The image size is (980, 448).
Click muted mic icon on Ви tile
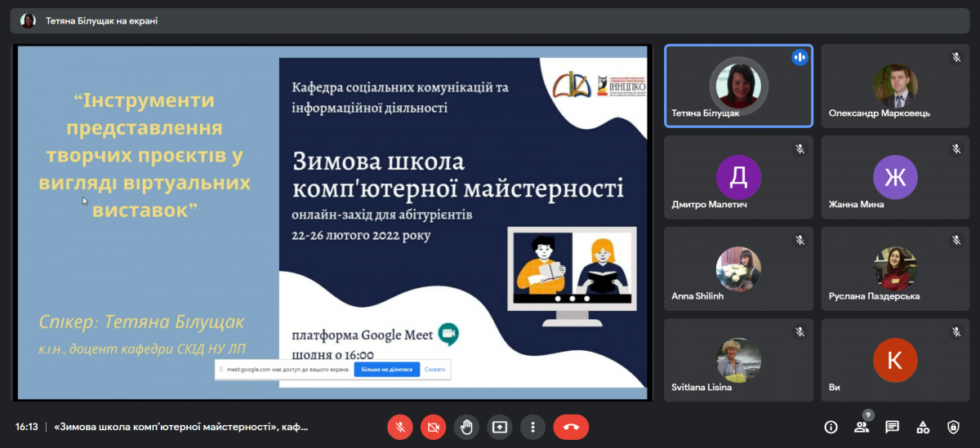956,331
